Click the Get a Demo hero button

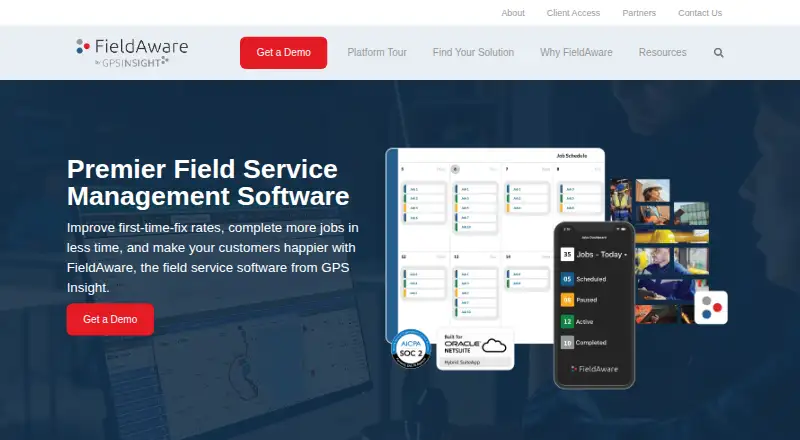[x=110, y=320]
